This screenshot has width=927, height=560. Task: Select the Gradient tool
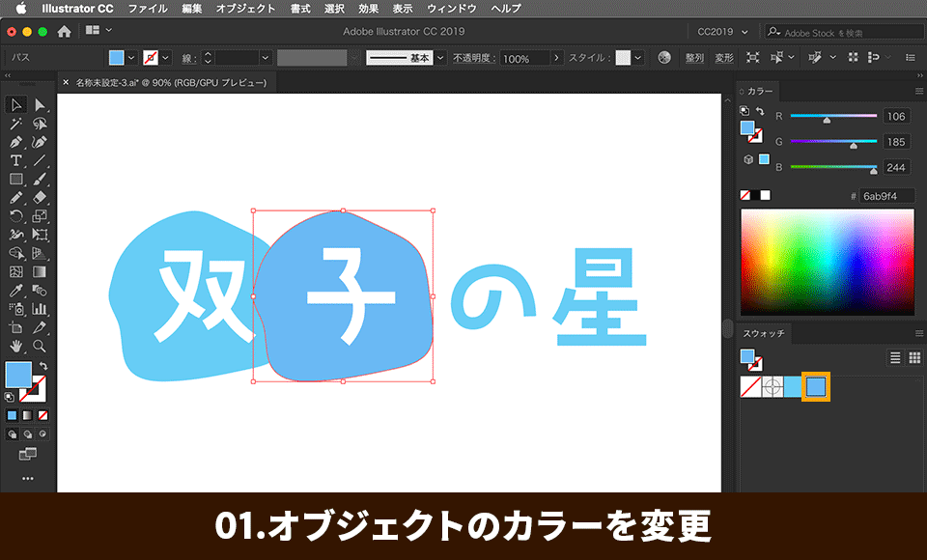[40, 271]
